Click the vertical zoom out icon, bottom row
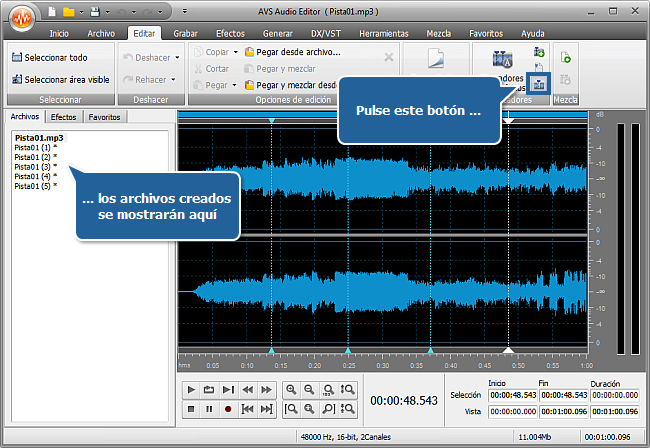This screenshot has height=448, width=650. click(x=347, y=409)
